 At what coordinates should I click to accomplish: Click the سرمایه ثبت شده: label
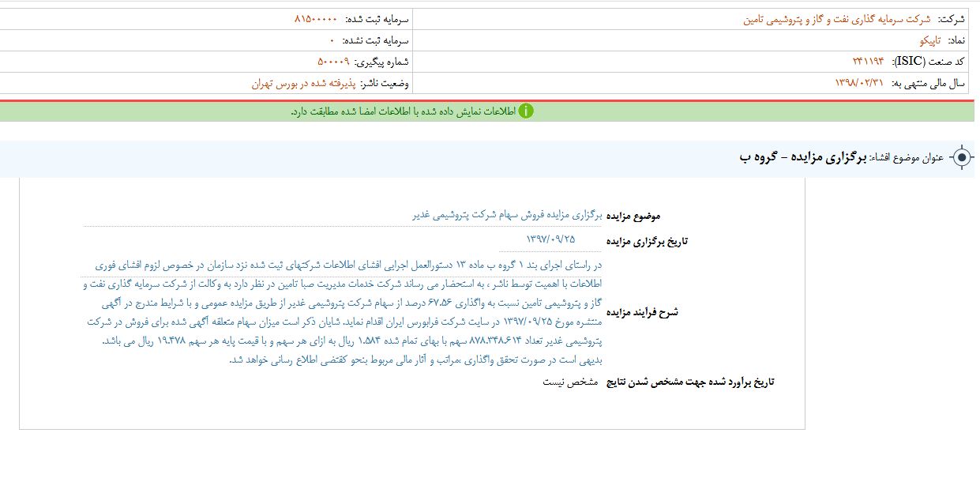point(376,19)
